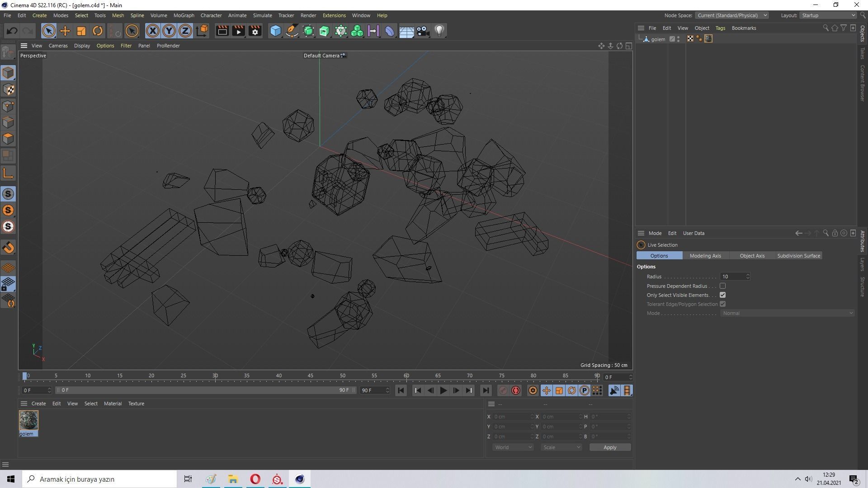Click the Floor environment icon
This screenshot has height=488, width=868.
click(406, 31)
